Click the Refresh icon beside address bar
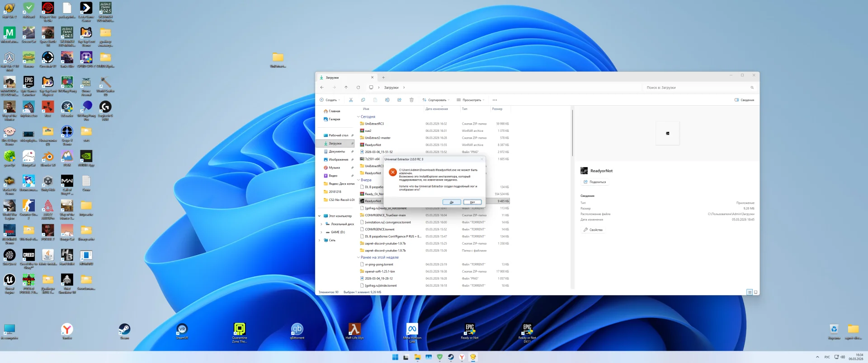Viewport: 868px width, 363px height. (358, 88)
